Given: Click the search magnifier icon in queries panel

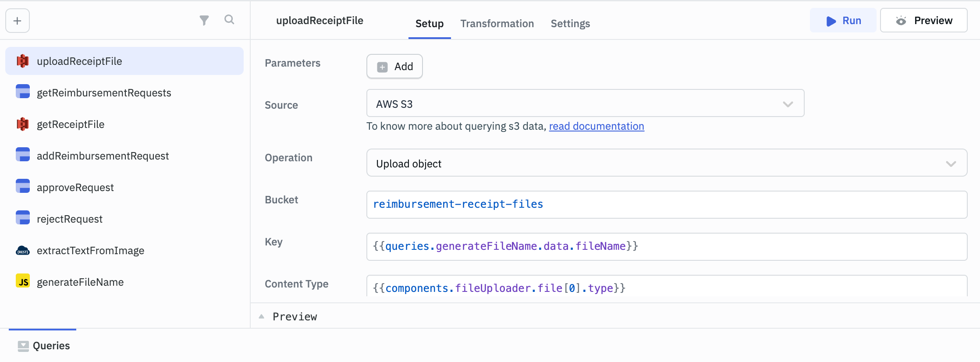Looking at the screenshot, I should pos(229,20).
